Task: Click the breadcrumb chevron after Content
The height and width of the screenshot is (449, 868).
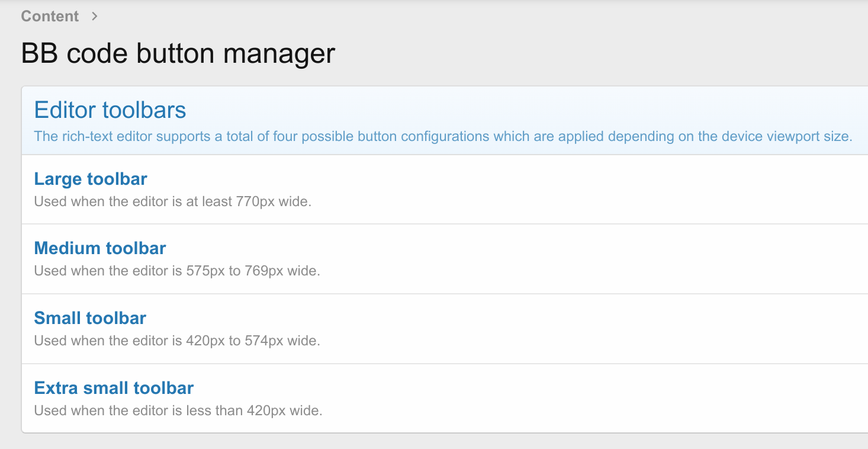Action: click(x=94, y=16)
